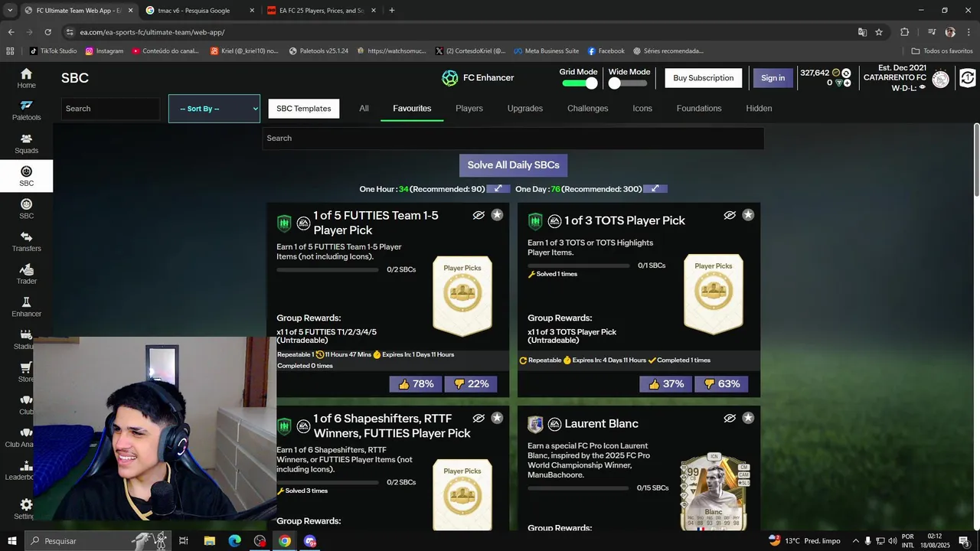Open Paletools in the sidebar
The image size is (980, 551).
point(26,111)
